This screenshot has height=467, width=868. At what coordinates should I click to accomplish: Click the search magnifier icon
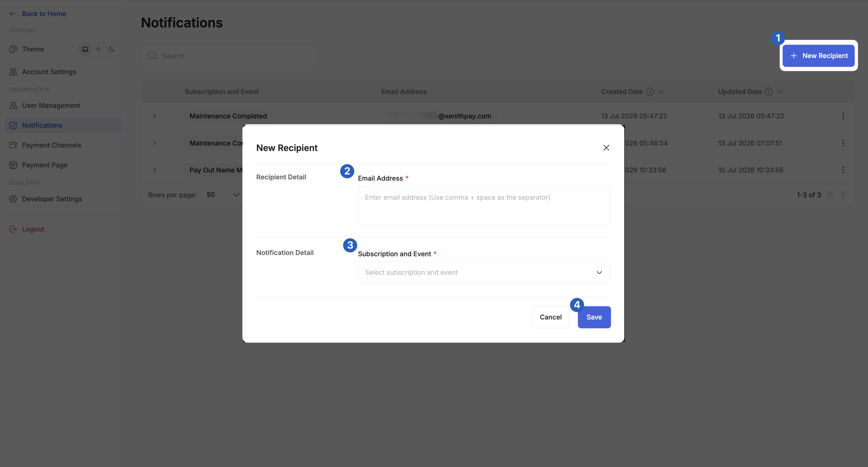[x=152, y=56]
